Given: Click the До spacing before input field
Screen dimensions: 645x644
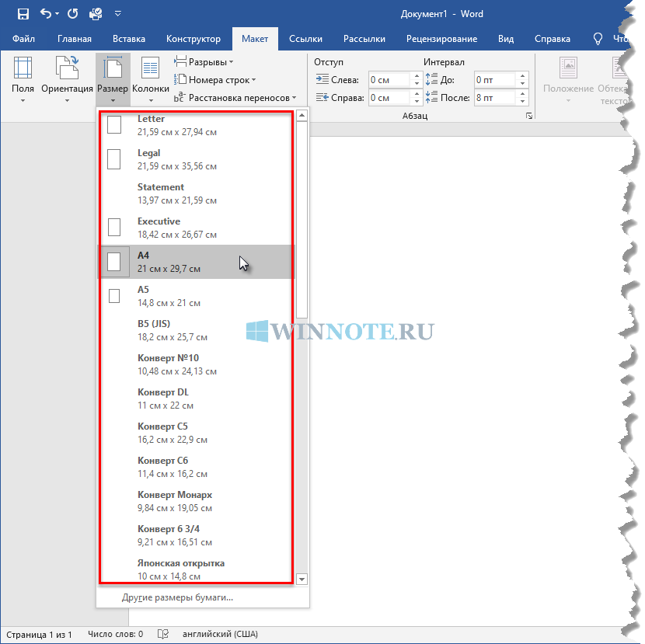Looking at the screenshot, I should coord(495,80).
